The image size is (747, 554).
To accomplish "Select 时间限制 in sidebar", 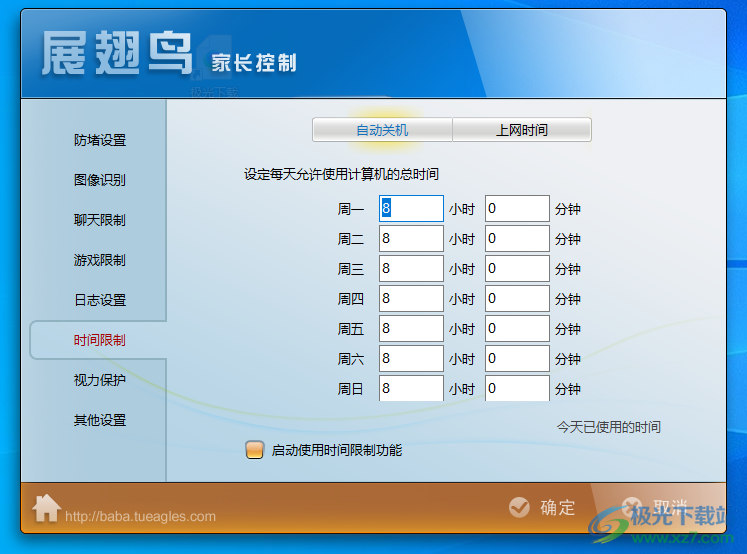I will [x=100, y=340].
